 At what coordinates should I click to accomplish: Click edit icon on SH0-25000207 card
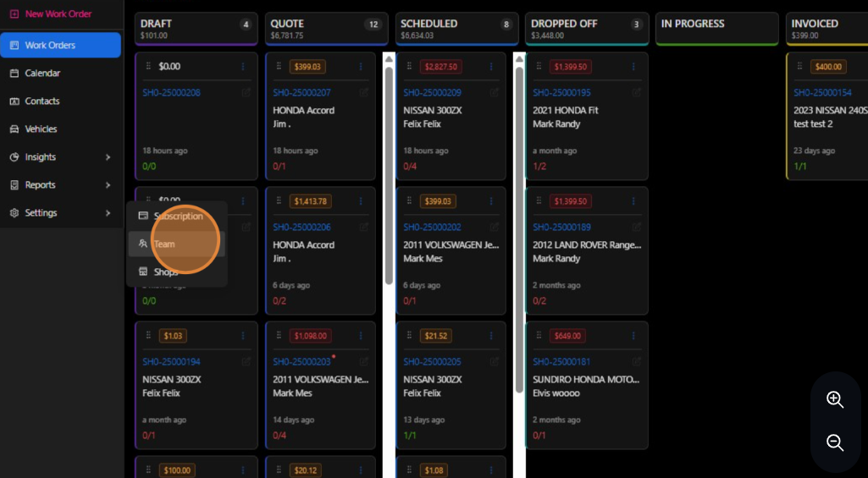[363, 92]
